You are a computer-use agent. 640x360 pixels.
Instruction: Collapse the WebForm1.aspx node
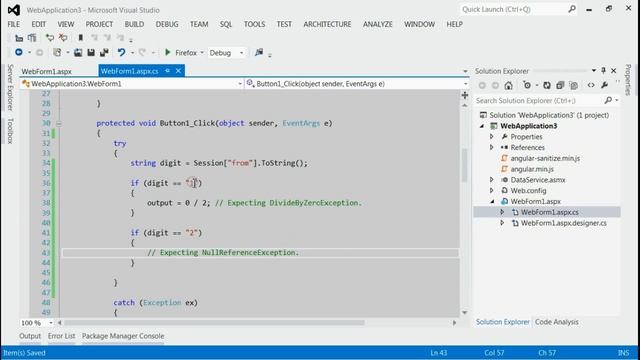492,201
